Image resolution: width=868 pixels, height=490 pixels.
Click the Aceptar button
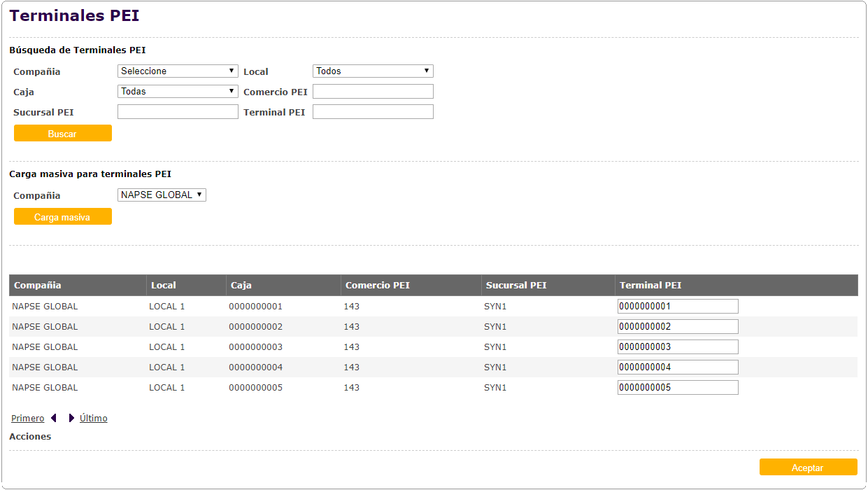[808, 468]
